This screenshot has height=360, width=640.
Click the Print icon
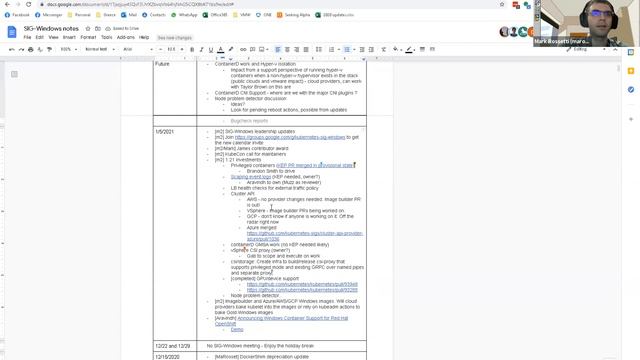click(31, 49)
